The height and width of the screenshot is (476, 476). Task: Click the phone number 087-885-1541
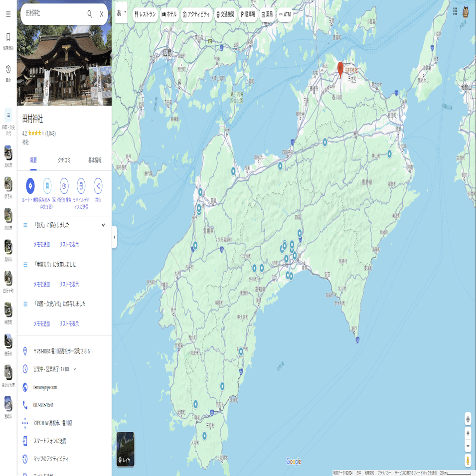[x=43, y=405]
